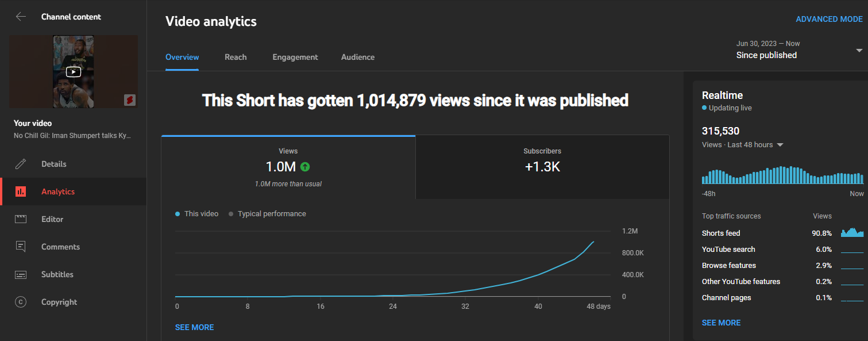Open Comments in the sidebar
Viewport: 868px width, 341px height.
tap(74, 247)
